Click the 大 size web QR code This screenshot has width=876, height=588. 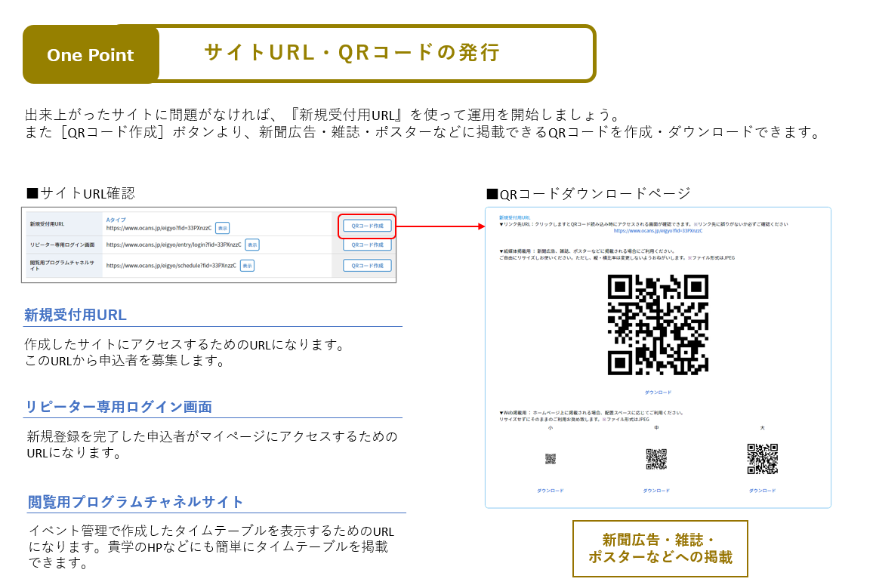tap(762, 459)
